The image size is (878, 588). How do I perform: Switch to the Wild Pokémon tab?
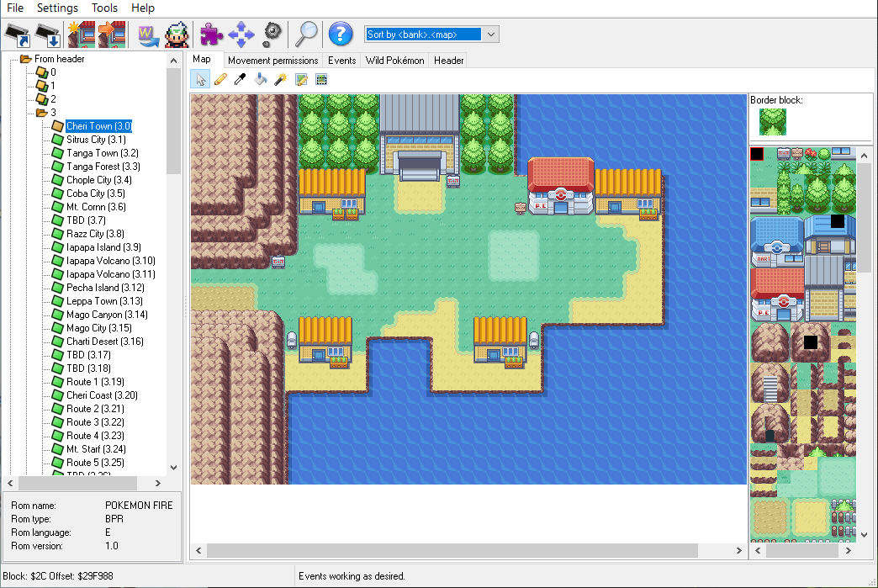394,61
